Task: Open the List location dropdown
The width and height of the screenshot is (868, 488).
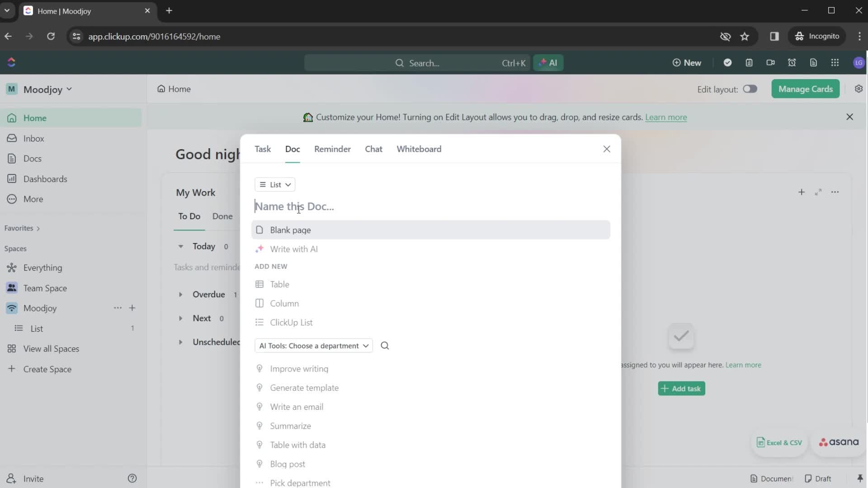Action: (x=275, y=184)
